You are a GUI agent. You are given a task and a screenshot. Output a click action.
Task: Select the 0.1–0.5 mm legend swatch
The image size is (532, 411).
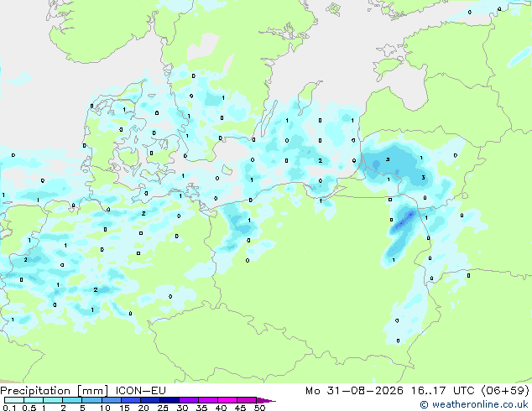(14, 400)
